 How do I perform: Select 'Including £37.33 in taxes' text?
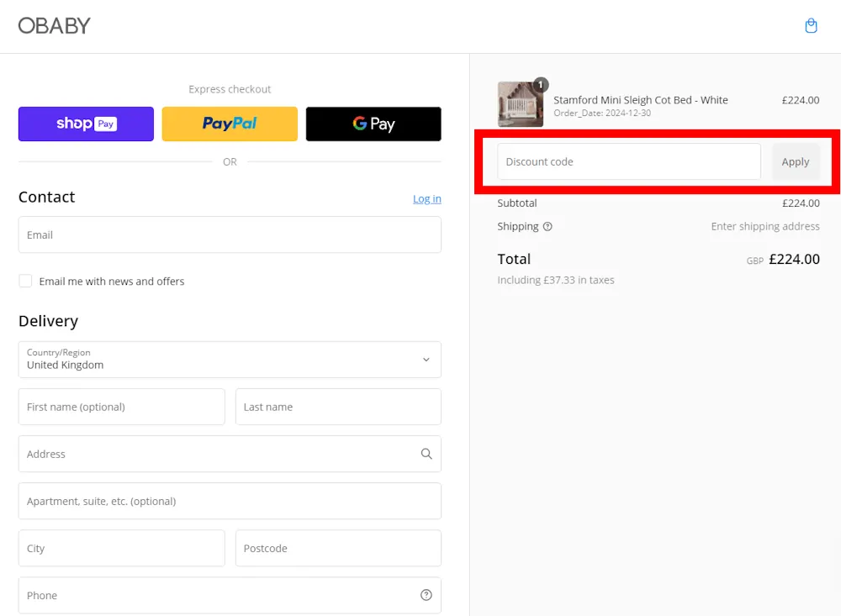(x=556, y=280)
